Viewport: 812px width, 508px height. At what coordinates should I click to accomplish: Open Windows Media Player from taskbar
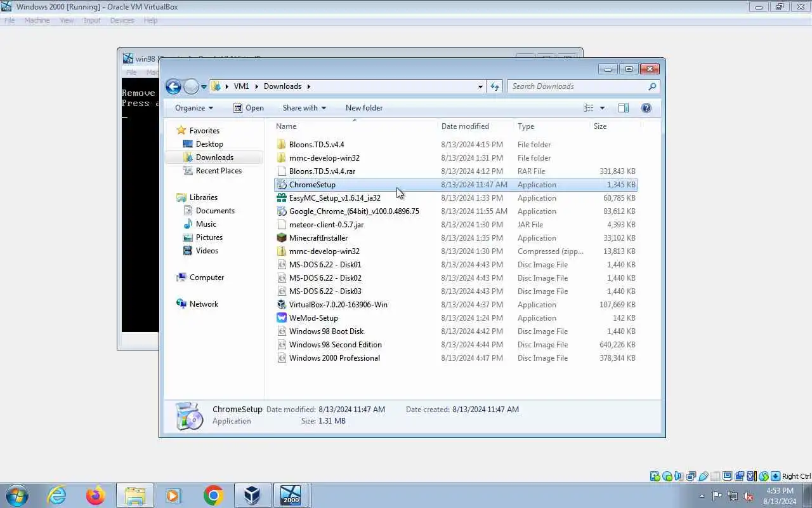(x=173, y=495)
